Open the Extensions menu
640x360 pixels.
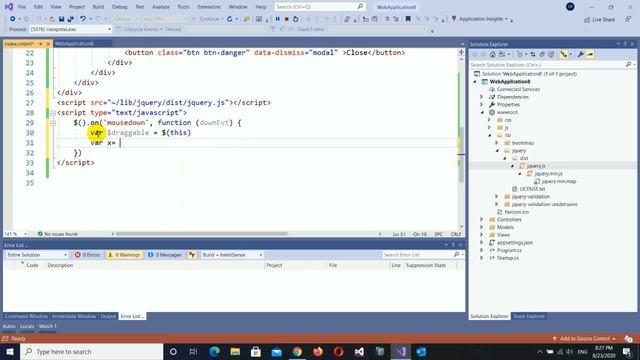[209, 7]
